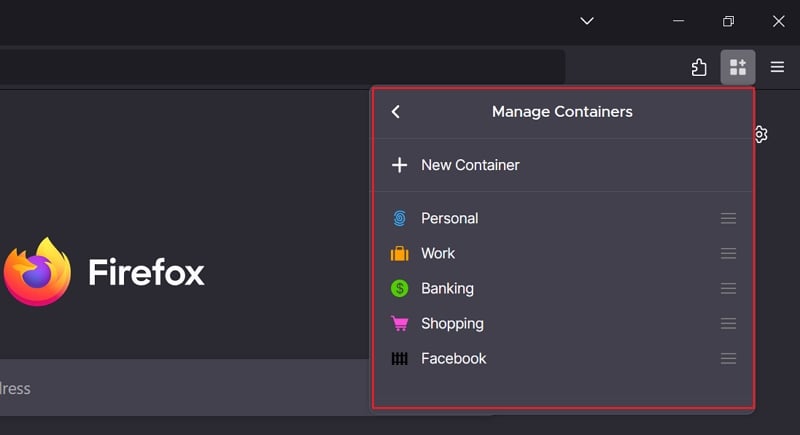Viewport: 800px width, 435px height.
Task: Select the Banking container entry
Action: pyautogui.click(x=563, y=289)
